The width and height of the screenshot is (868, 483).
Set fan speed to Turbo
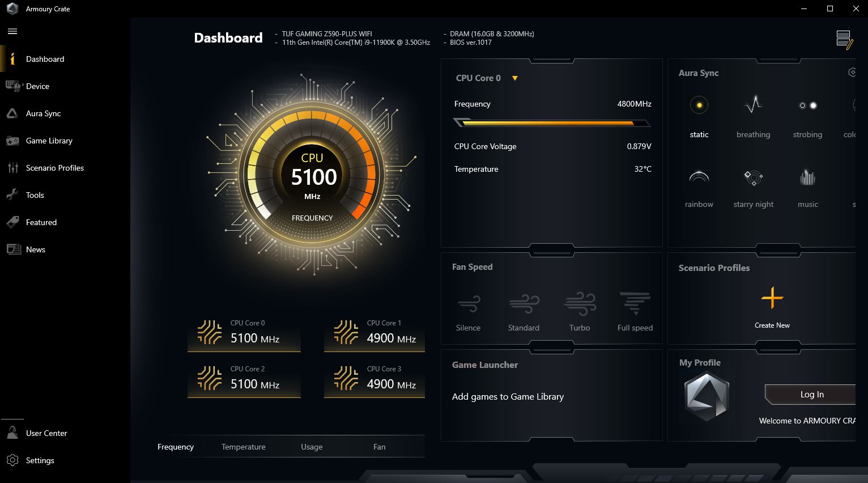tap(580, 312)
